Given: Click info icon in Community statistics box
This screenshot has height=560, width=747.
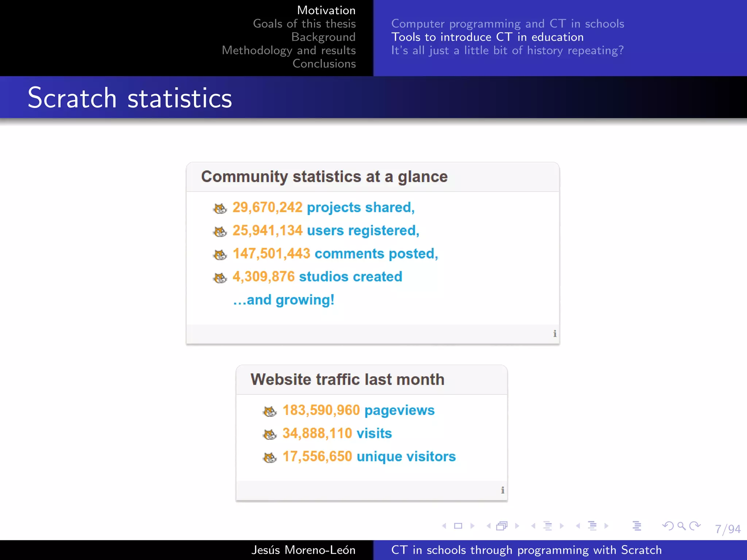Looking at the screenshot, I should (x=555, y=334).
